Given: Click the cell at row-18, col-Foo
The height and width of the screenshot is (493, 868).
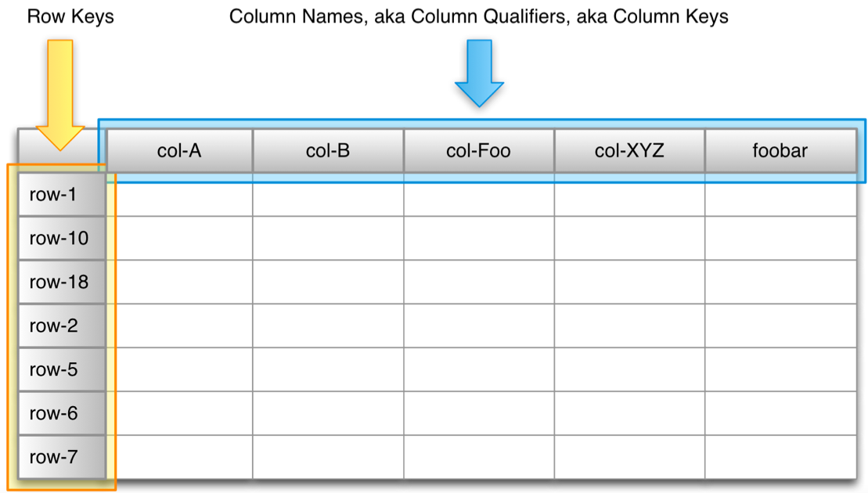Looking at the screenshot, I should click(x=478, y=282).
